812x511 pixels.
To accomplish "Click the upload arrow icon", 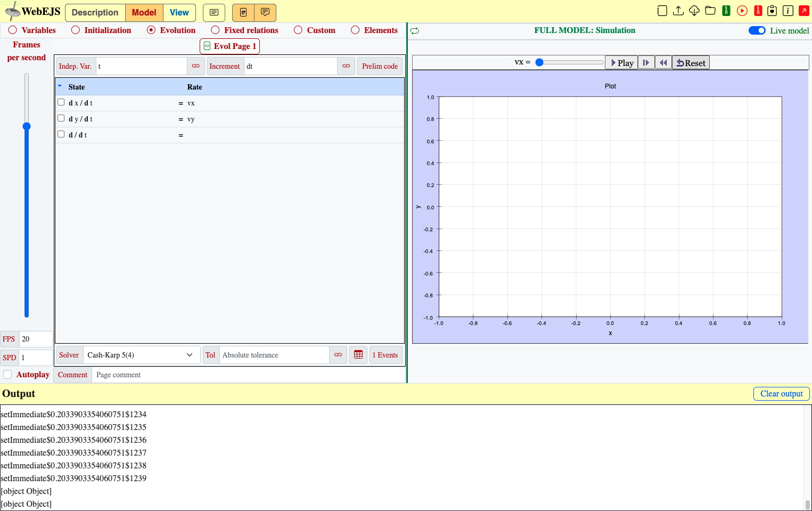I will click(678, 11).
